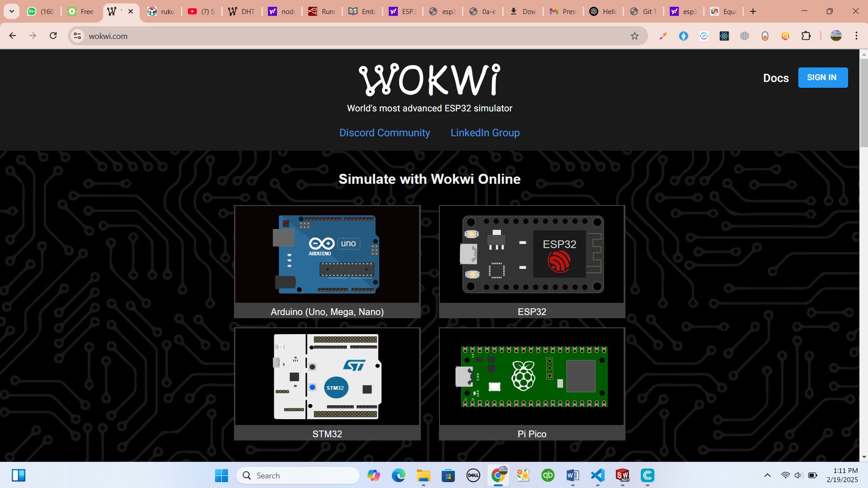Visit the LinkedIn Group link
868x488 pixels.
click(485, 133)
